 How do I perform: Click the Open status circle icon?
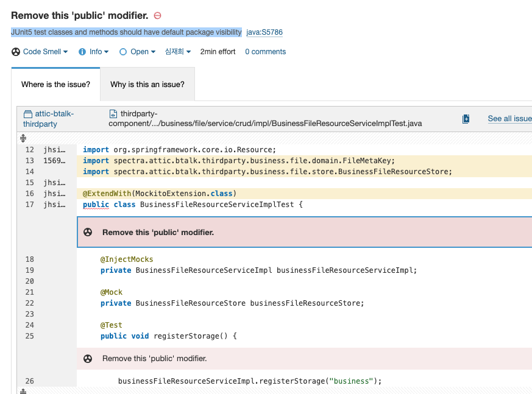[x=123, y=52]
